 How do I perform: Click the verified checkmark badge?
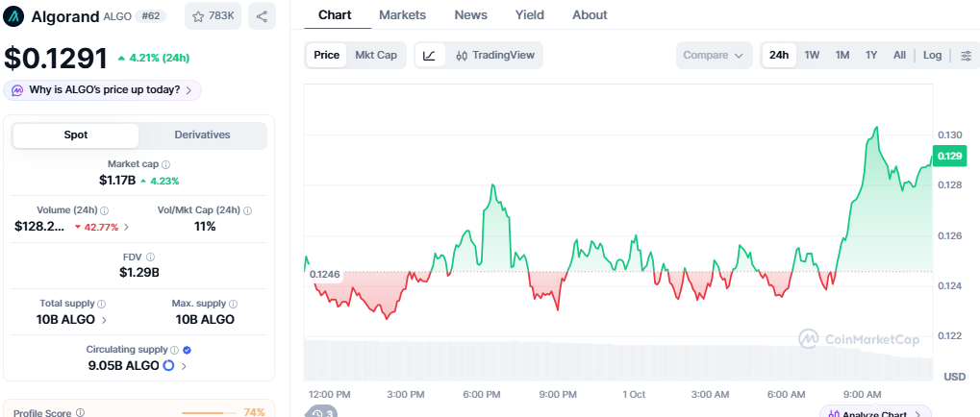(x=187, y=350)
